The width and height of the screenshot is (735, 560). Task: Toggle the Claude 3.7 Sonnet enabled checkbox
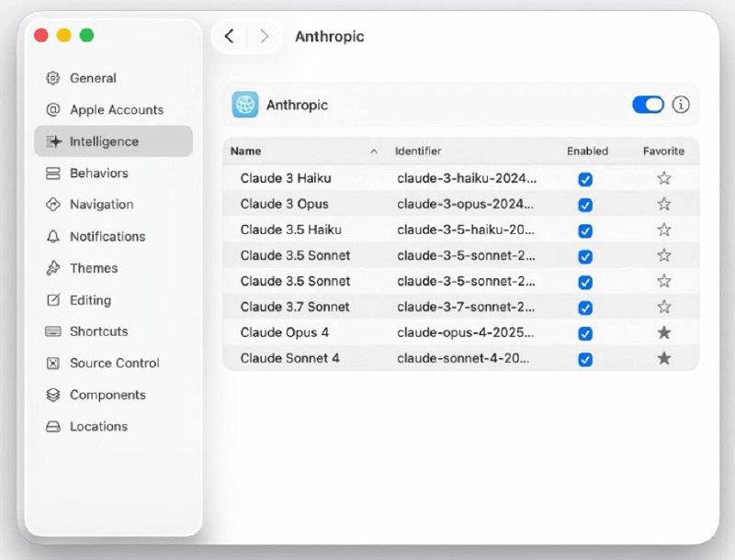point(585,308)
